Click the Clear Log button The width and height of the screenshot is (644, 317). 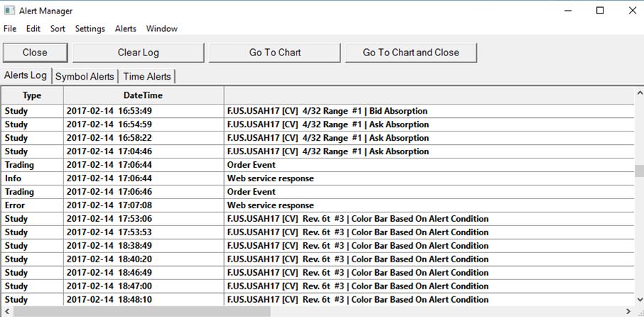[x=138, y=53]
